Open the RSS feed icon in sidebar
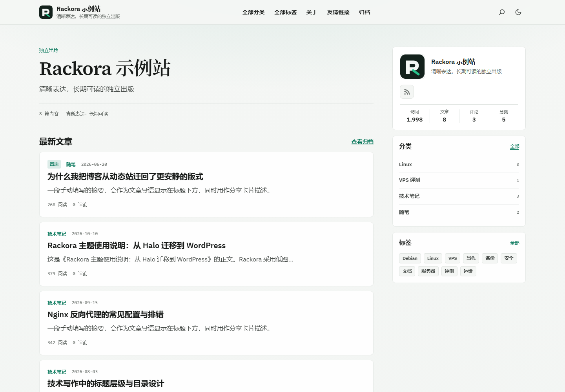Viewport: 565px width, 392px height. click(407, 92)
